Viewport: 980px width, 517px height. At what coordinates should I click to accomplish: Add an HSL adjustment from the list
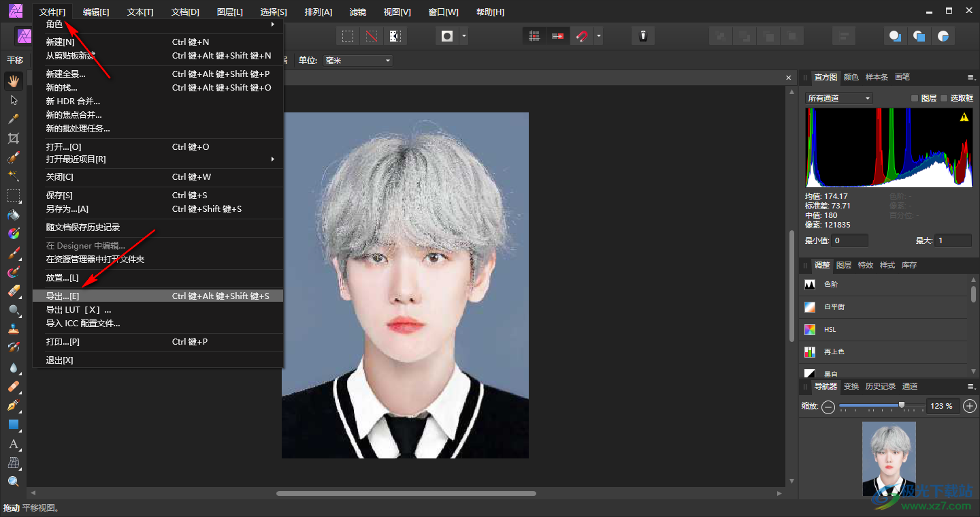830,330
